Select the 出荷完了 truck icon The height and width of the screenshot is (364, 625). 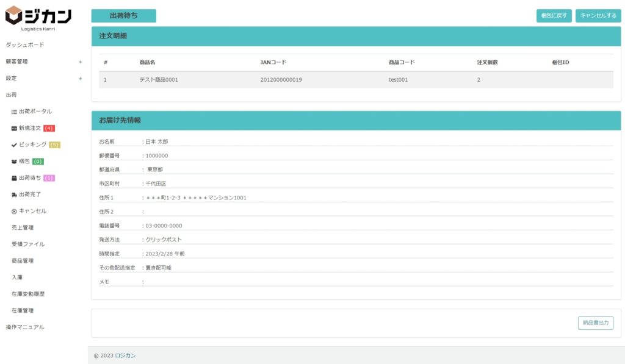(x=14, y=194)
